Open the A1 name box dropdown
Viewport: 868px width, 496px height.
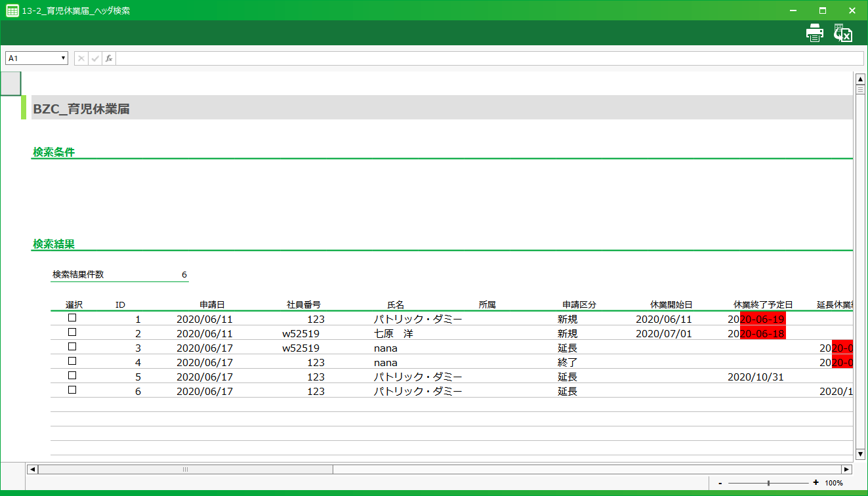[x=64, y=58]
